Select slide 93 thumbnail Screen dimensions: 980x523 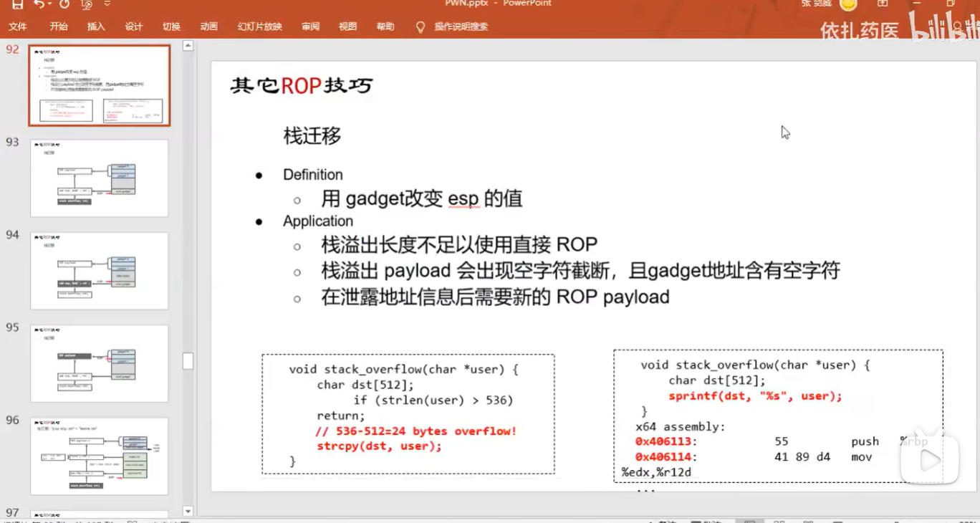click(100, 178)
